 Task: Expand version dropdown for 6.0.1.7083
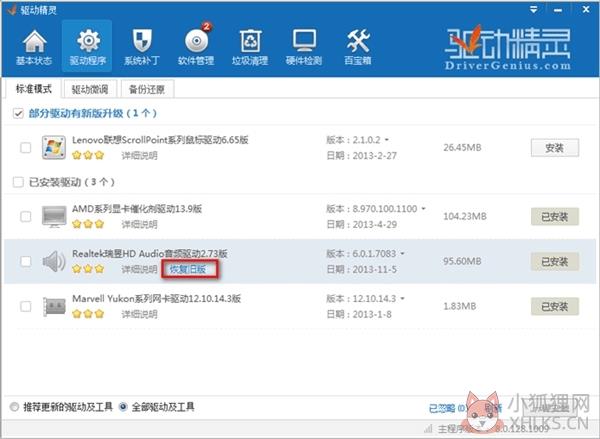[x=402, y=253]
